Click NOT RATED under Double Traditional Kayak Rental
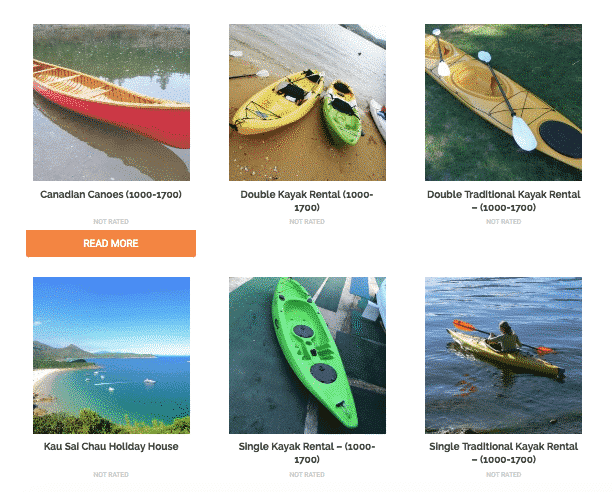Screen dimensions: 613x492 point(504,222)
